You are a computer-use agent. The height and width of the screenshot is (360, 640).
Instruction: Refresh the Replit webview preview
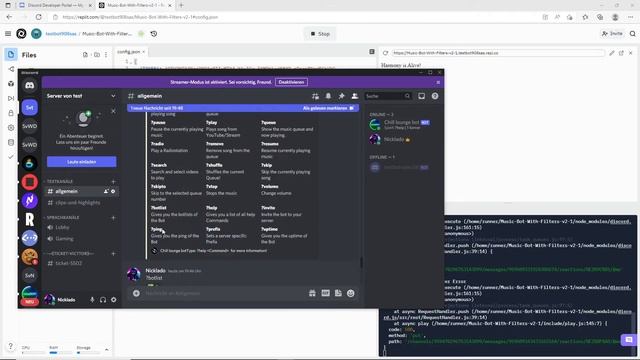[x=385, y=53]
